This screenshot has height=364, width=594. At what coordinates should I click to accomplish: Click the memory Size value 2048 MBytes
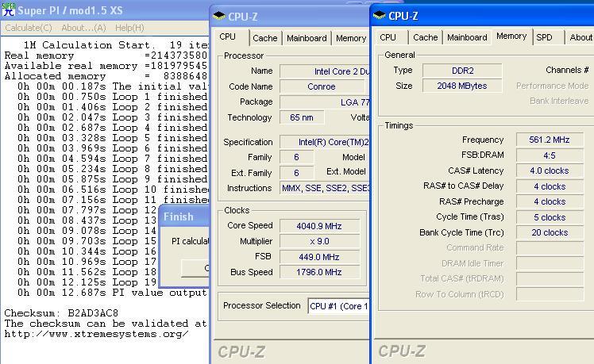tap(462, 86)
